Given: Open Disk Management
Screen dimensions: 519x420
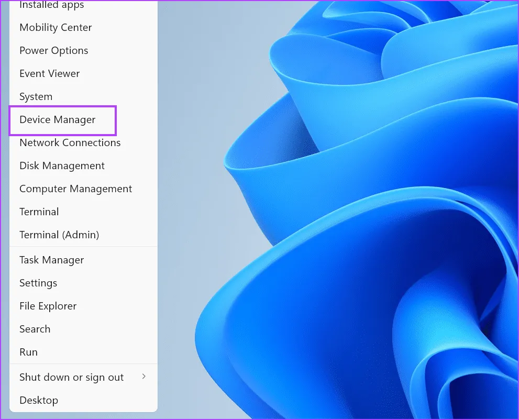Looking at the screenshot, I should pyautogui.click(x=62, y=166).
